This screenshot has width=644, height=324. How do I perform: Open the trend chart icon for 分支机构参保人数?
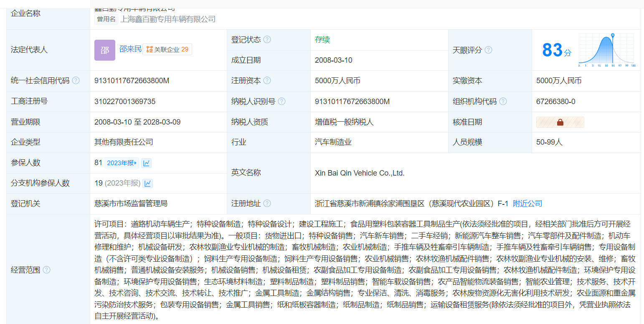coord(147,183)
